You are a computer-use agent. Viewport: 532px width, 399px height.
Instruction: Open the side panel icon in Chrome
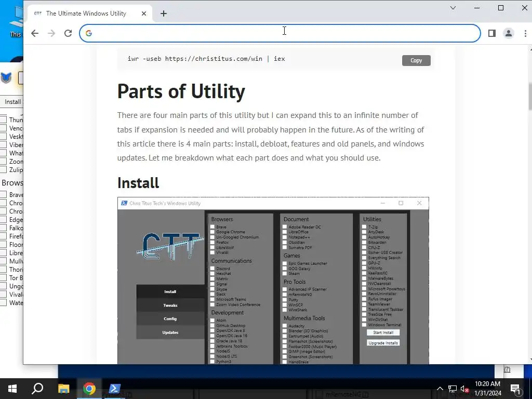point(492,33)
